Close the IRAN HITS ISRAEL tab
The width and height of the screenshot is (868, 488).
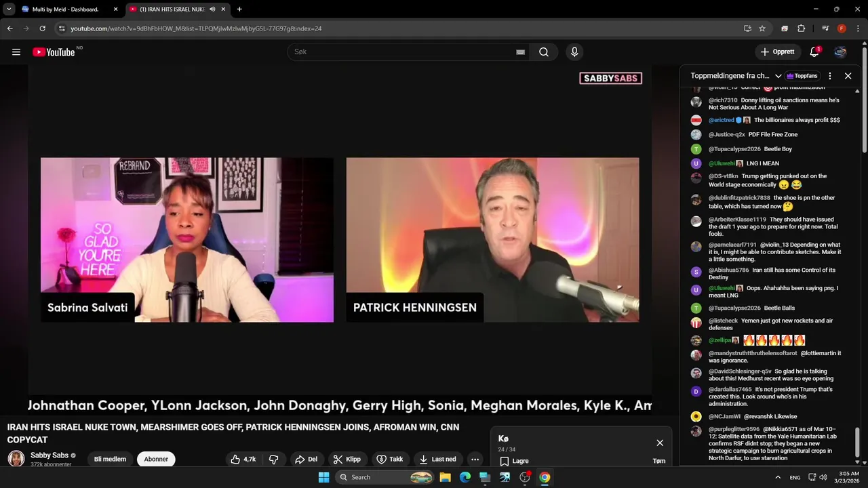pyautogui.click(x=224, y=9)
